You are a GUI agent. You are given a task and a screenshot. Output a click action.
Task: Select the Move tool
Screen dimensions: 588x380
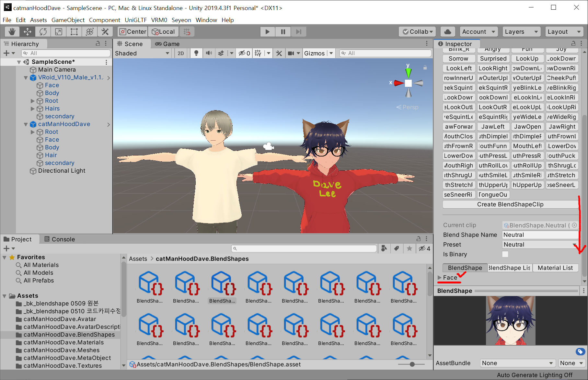[x=27, y=32]
